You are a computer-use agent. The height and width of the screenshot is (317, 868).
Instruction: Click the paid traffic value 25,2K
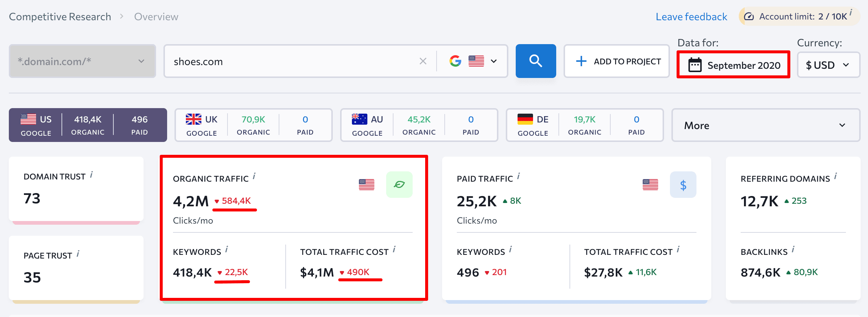(477, 202)
